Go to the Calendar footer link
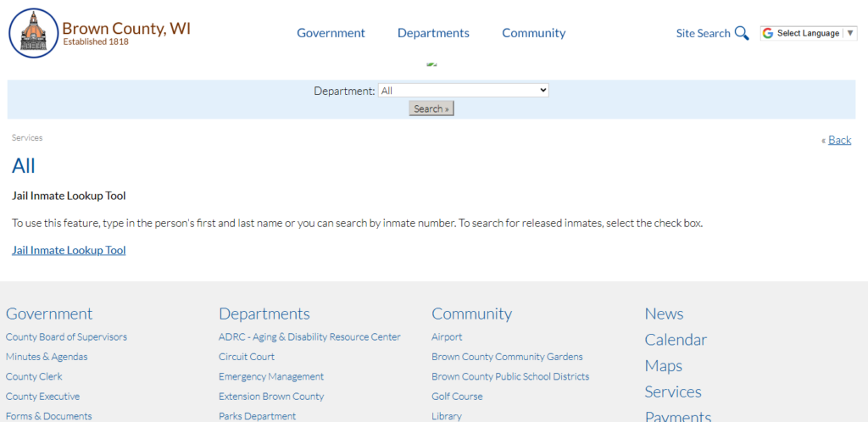 click(676, 340)
